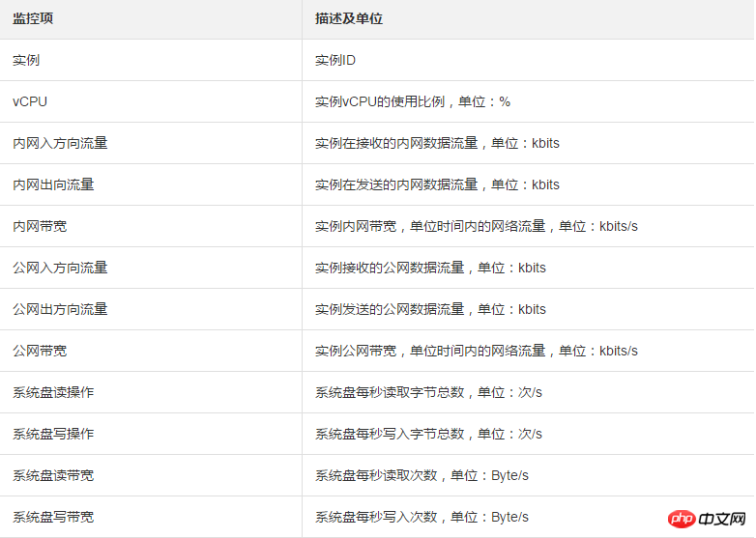Viewport: 756px width, 538px height.
Task: Select the 内网出向流量 row label
Action: click(53, 184)
